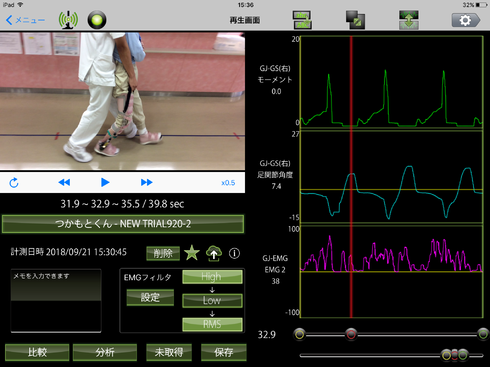Tap the red handle on lower overview slider
The height and width of the screenshot is (367, 490).
point(455,355)
